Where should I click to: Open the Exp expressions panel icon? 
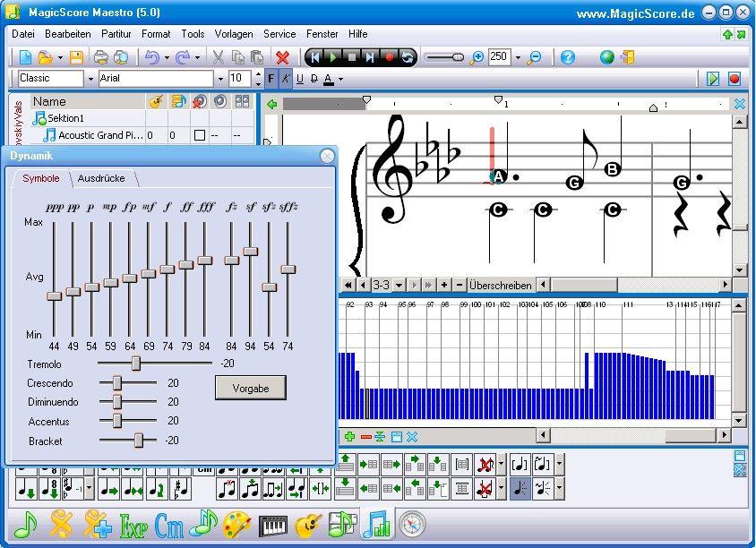pyautogui.click(x=133, y=526)
